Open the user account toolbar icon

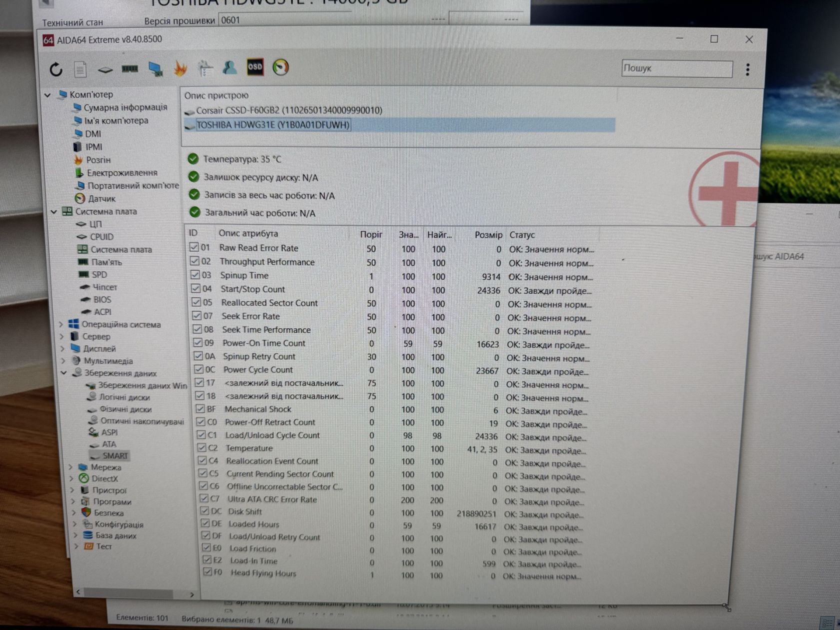pos(230,67)
